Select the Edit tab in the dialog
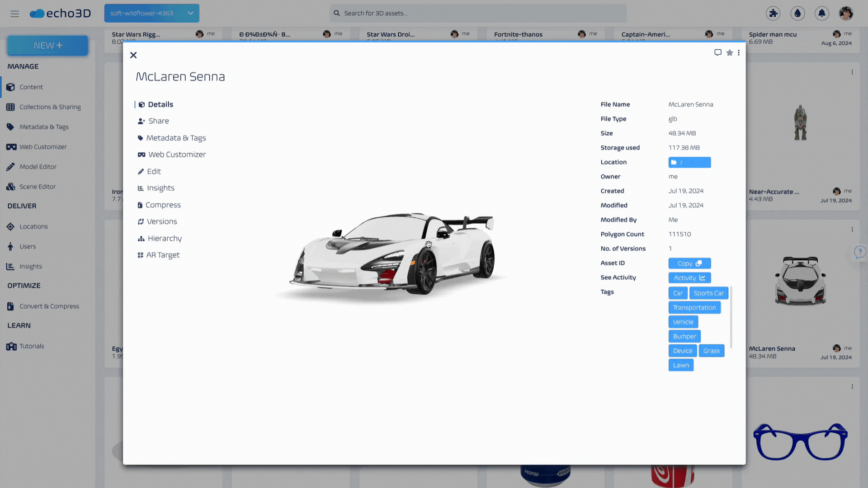 pyautogui.click(x=149, y=171)
